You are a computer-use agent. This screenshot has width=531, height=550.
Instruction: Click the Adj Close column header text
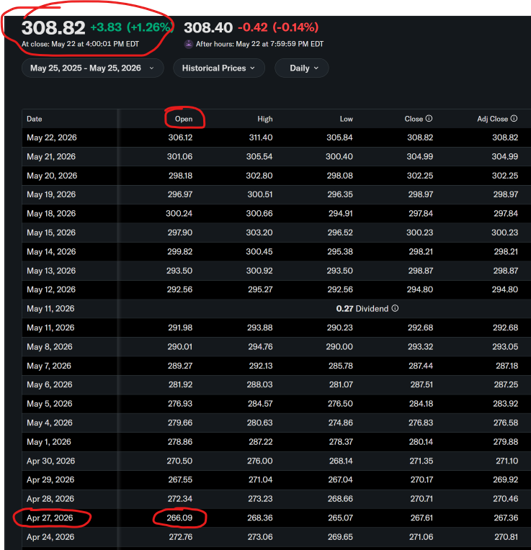pos(492,119)
